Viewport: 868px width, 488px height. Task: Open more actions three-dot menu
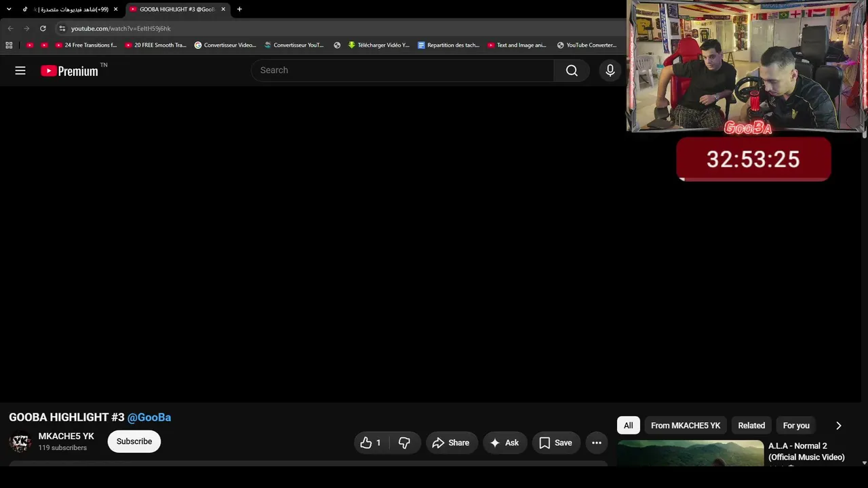(597, 443)
